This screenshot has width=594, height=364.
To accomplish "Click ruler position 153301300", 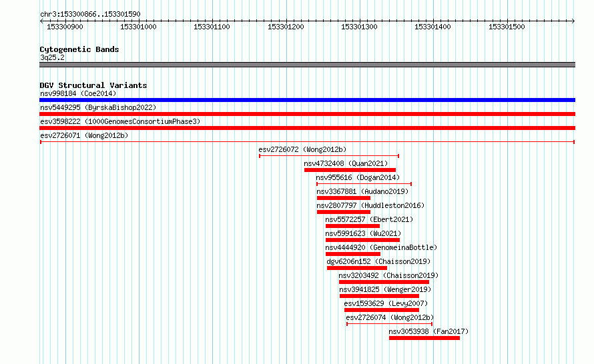I will (359, 27).
